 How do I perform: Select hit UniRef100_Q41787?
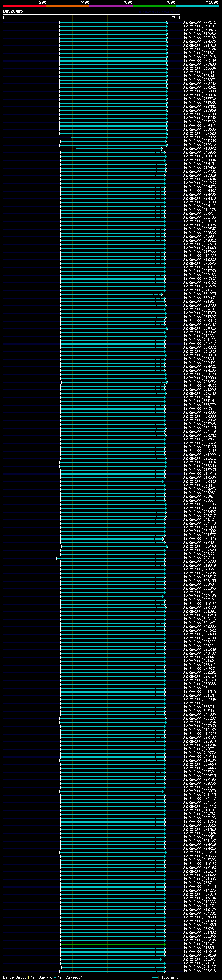(x=199, y=963)
